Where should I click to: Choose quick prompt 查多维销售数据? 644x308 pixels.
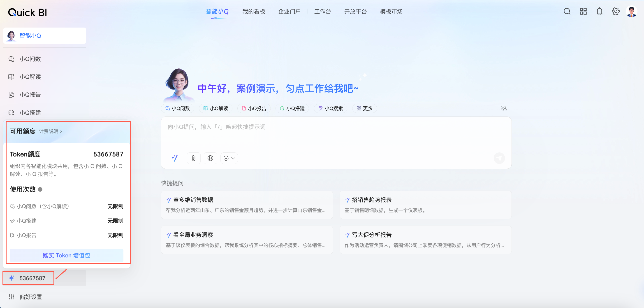tap(247, 205)
